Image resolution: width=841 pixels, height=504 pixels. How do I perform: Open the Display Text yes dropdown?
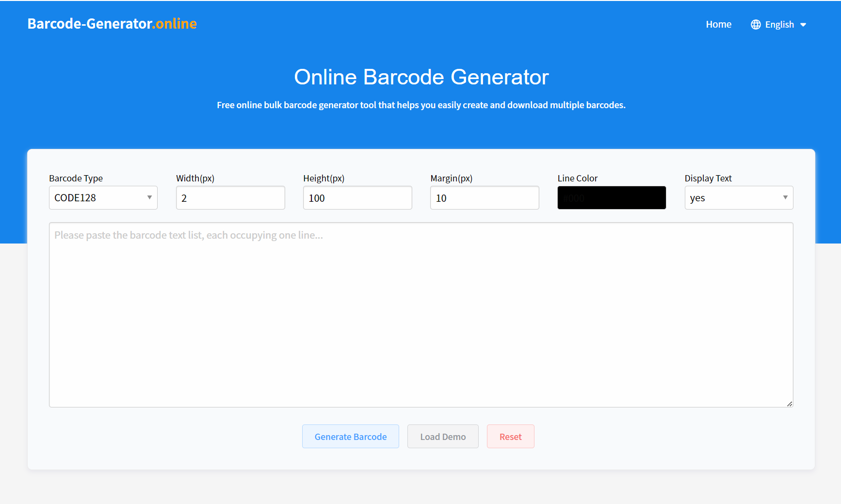[739, 198]
